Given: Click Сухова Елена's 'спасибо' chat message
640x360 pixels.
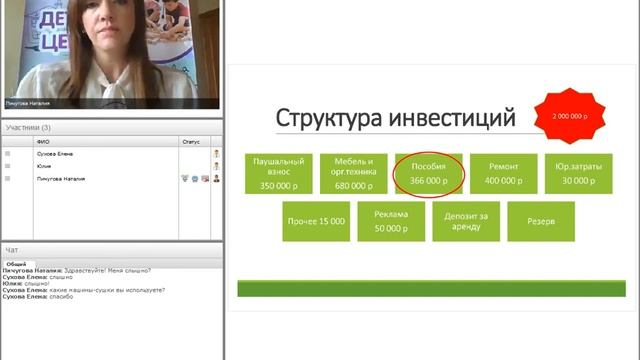Looking at the screenshot, I should click(61, 297).
